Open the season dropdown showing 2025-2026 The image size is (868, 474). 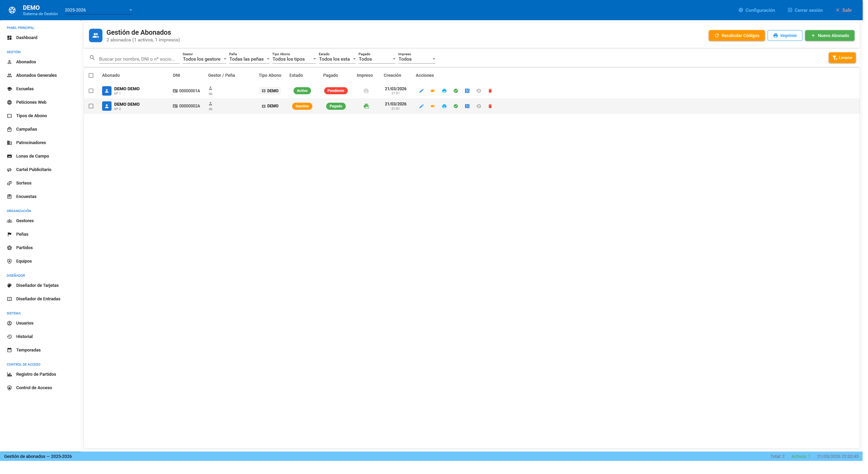tap(98, 10)
